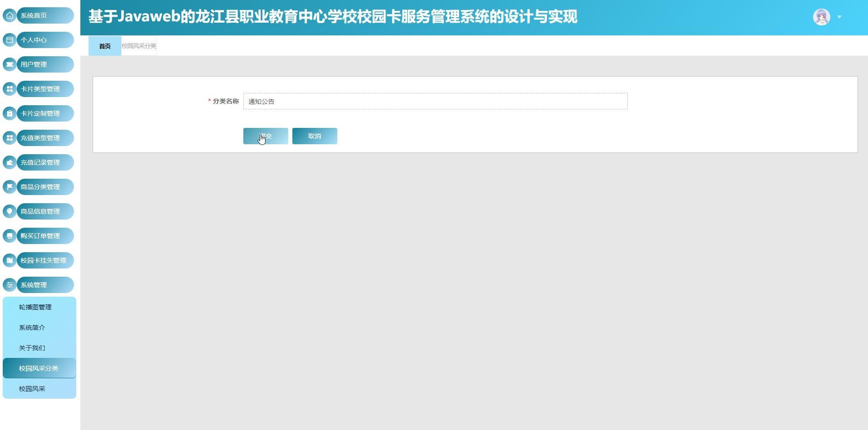Go to 首页 breadcrumb tab
Screen dimensions: 868x430
tap(105, 46)
